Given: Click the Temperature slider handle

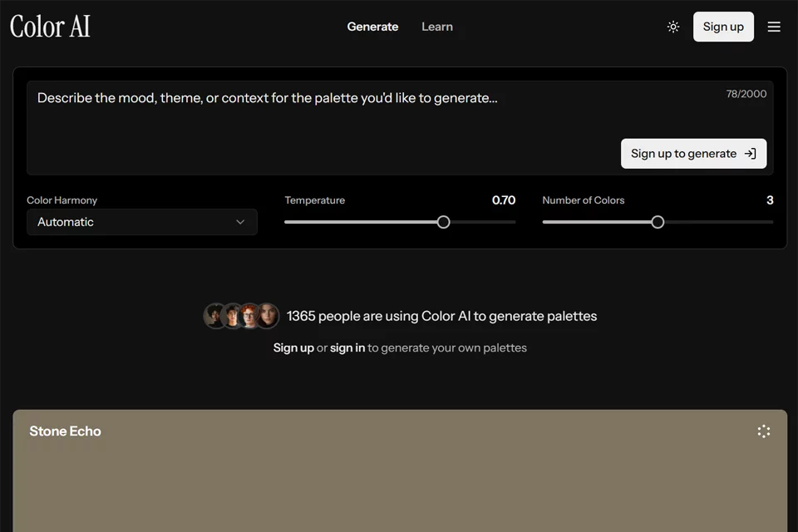Looking at the screenshot, I should [443, 222].
